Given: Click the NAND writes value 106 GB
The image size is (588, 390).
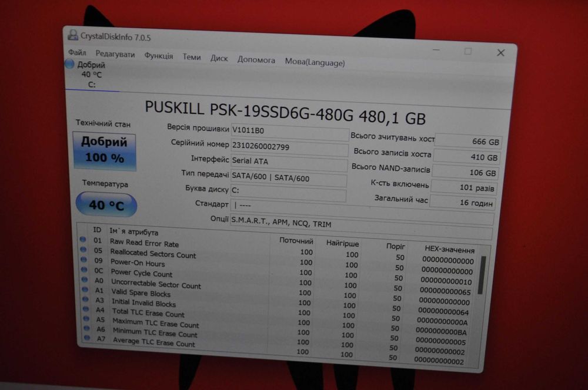Looking at the screenshot, I should pos(465,172).
